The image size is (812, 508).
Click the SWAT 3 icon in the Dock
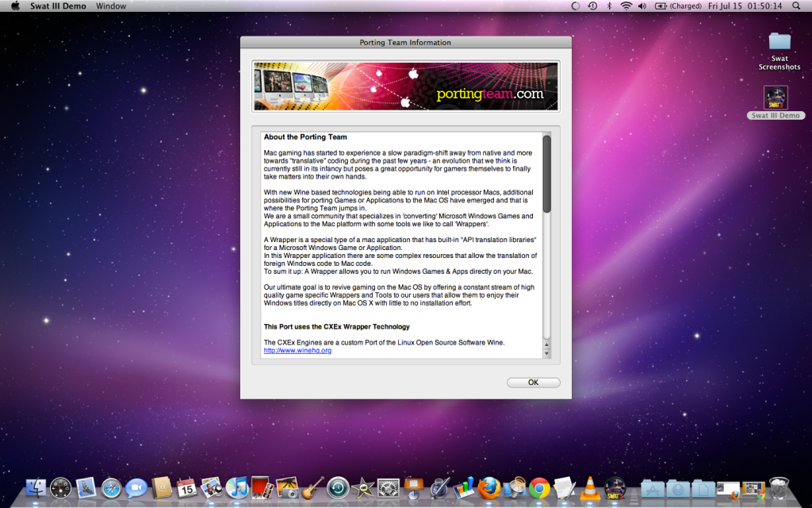point(615,488)
